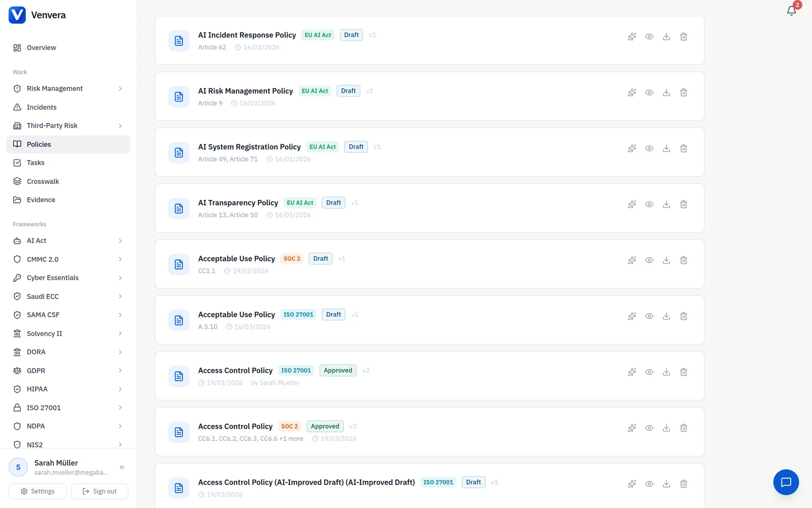The height and width of the screenshot is (508, 812).
Task: Open document icon of AI Transparency Policy
Action: pyautogui.click(x=179, y=208)
